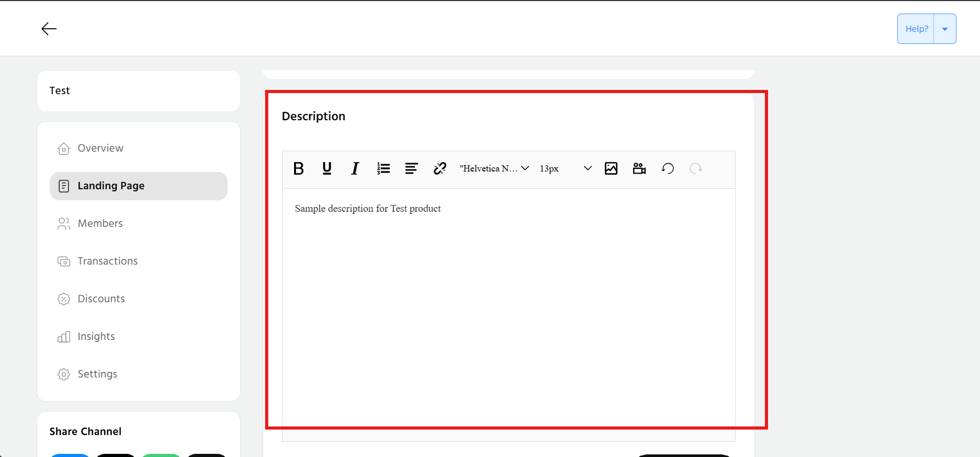Click the Help? button
The height and width of the screenshot is (457, 980).
coord(917,29)
